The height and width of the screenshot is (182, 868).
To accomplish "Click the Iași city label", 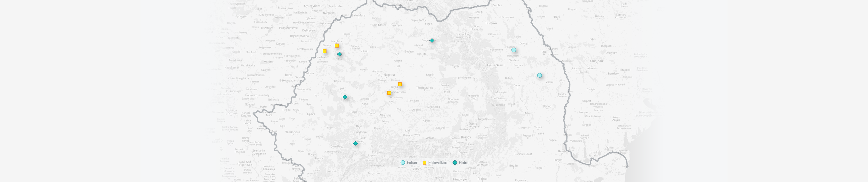I will (544, 52).
